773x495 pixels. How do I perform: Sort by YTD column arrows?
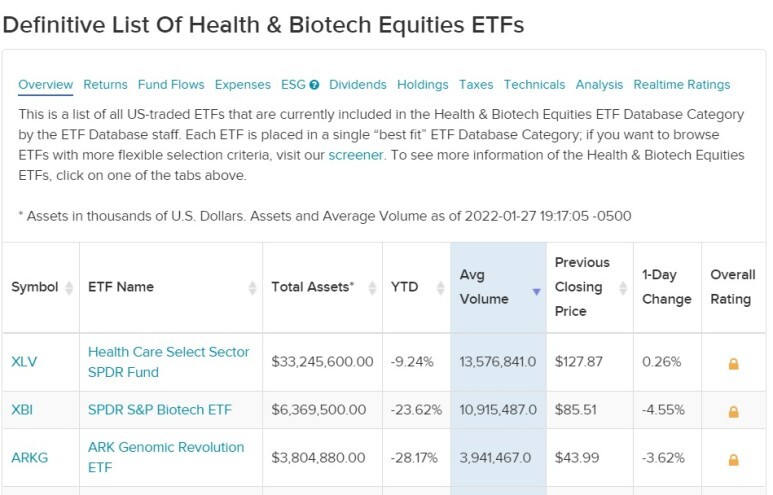(440, 287)
